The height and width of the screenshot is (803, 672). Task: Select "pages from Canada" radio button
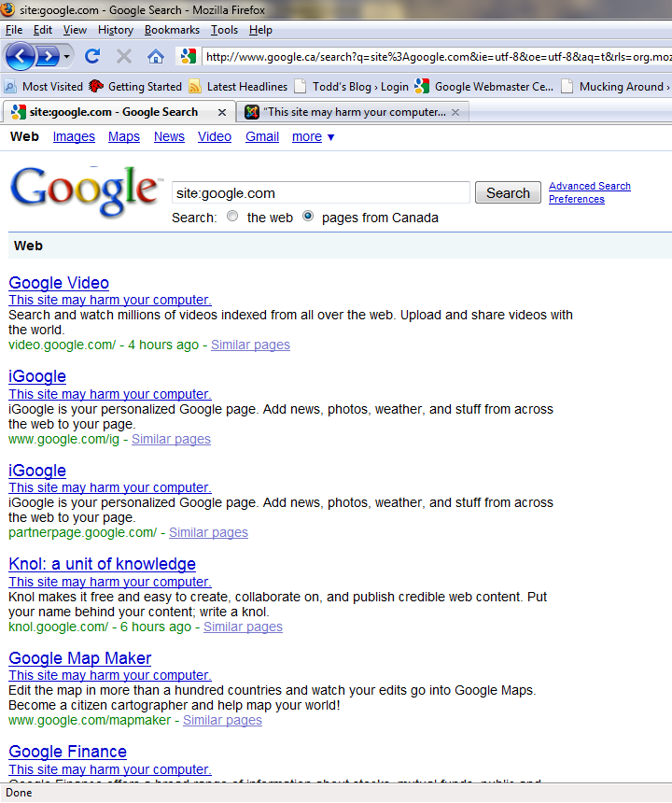click(308, 216)
